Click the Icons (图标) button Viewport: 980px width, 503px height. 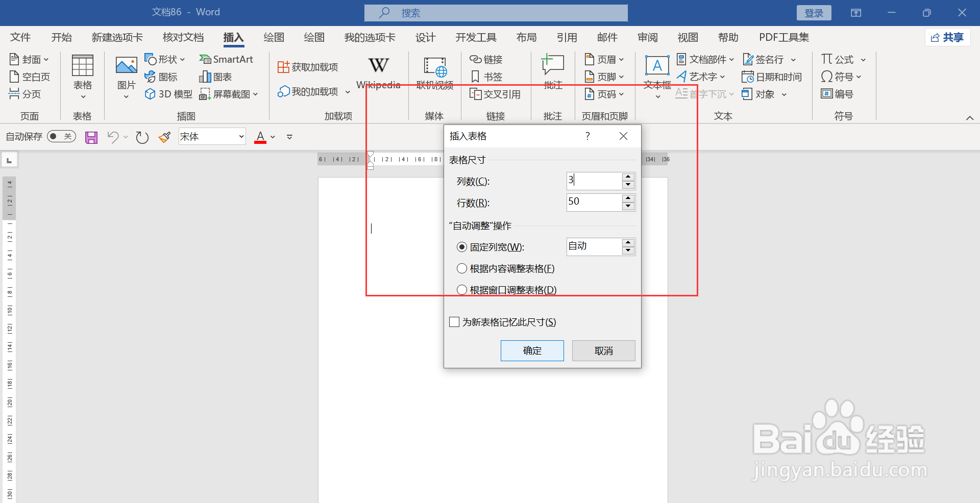coord(161,77)
